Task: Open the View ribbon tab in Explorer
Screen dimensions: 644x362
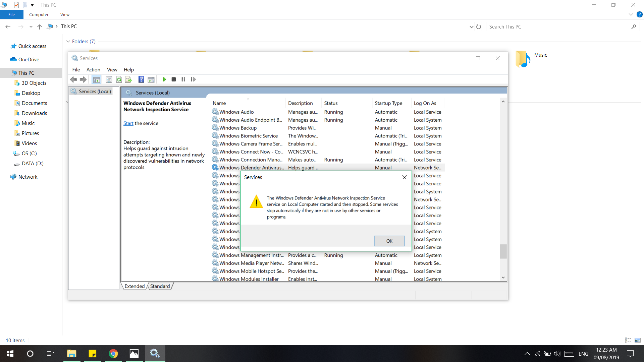Action: (x=65, y=15)
